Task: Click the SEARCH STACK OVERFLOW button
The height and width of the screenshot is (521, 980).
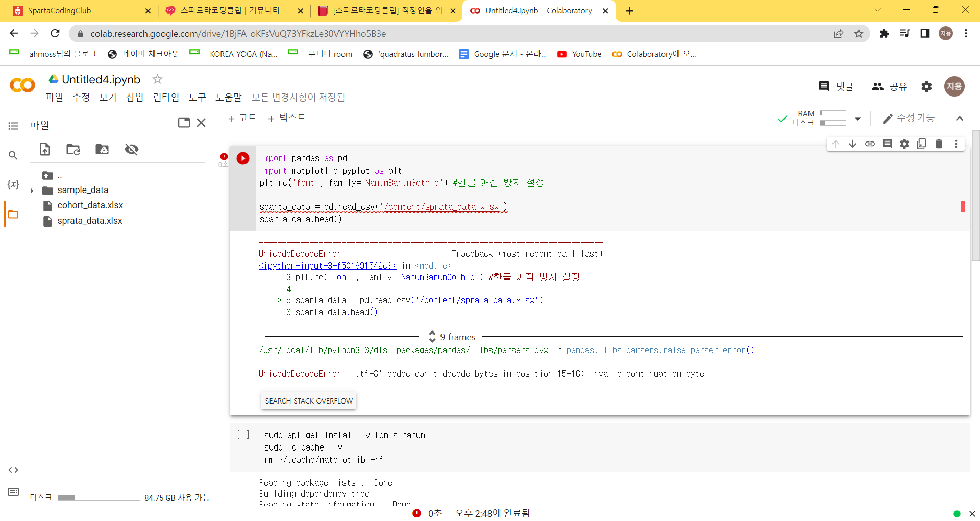Action: pos(309,401)
